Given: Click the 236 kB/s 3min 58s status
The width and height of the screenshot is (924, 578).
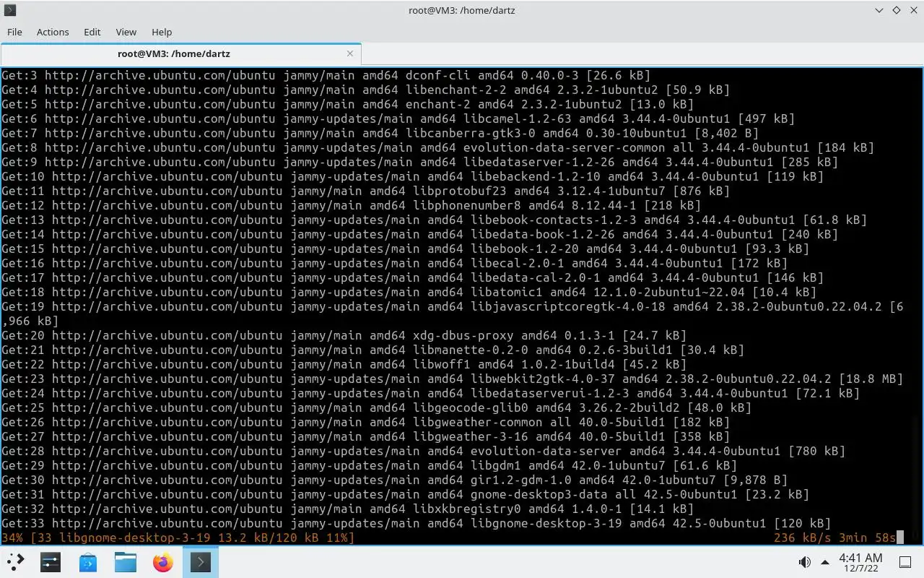Looking at the screenshot, I should coord(834,538).
